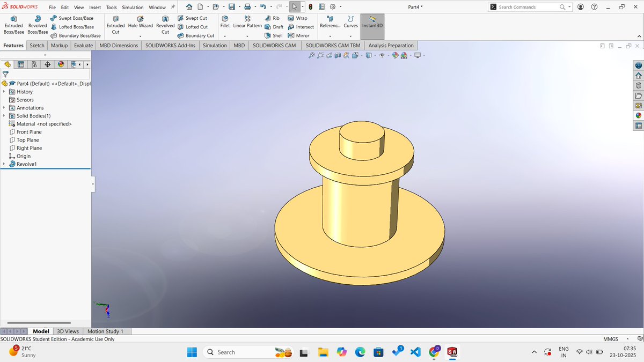Expand the History tree node

(4, 92)
